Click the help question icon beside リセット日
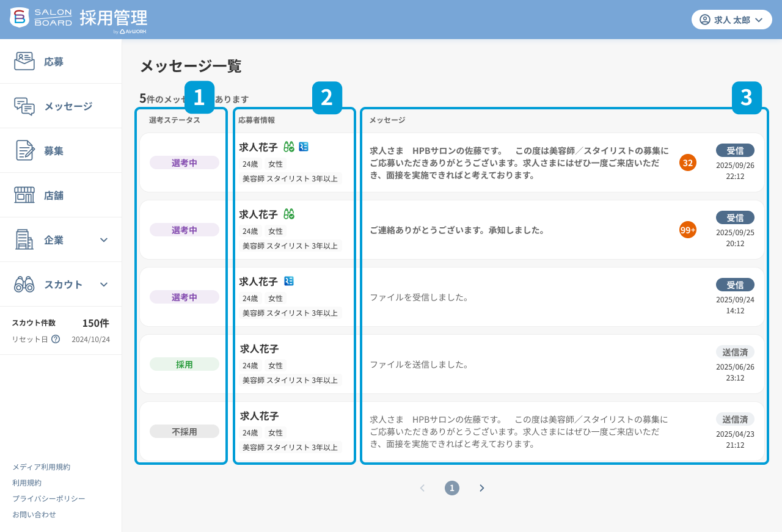Image resolution: width=782 pixels, height=532 pixels. [x=57, y=340]
